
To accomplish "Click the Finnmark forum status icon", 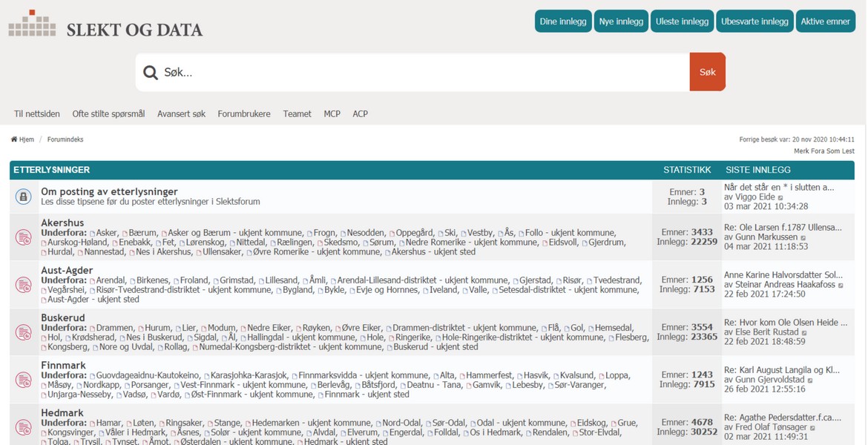I will tap(23, 380).
